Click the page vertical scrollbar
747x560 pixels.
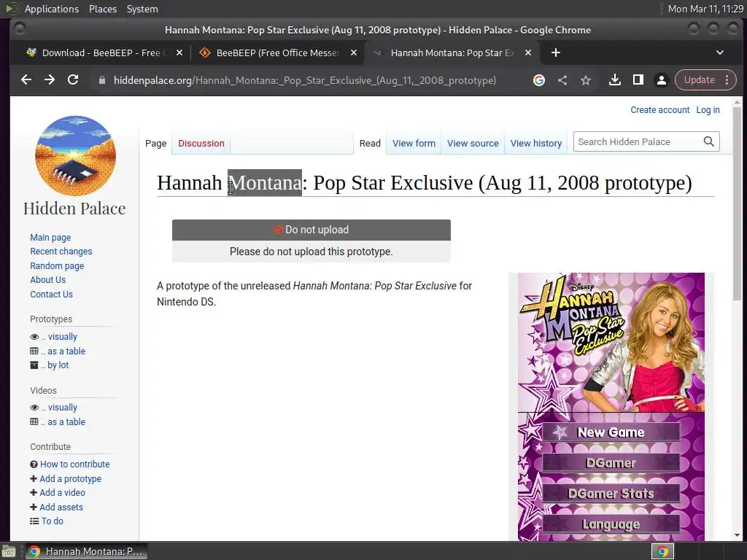point(737,204)
